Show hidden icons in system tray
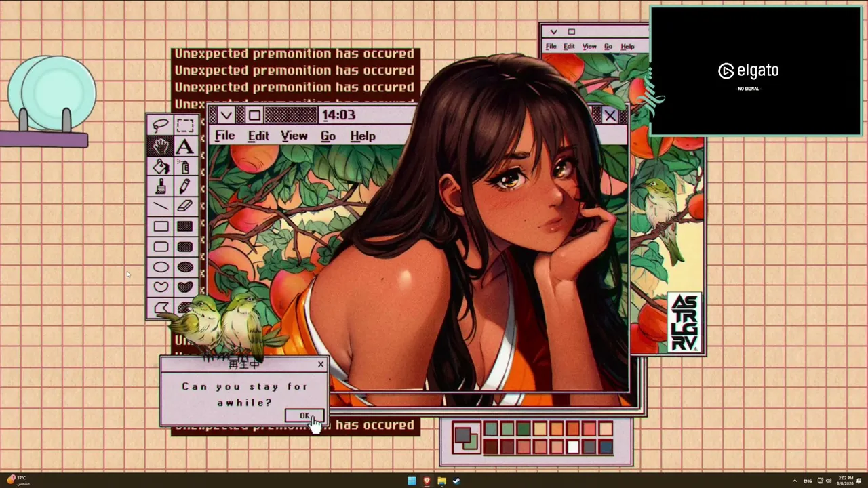The height and width of the screenshot is (488, 868). (x=795, y=481)
